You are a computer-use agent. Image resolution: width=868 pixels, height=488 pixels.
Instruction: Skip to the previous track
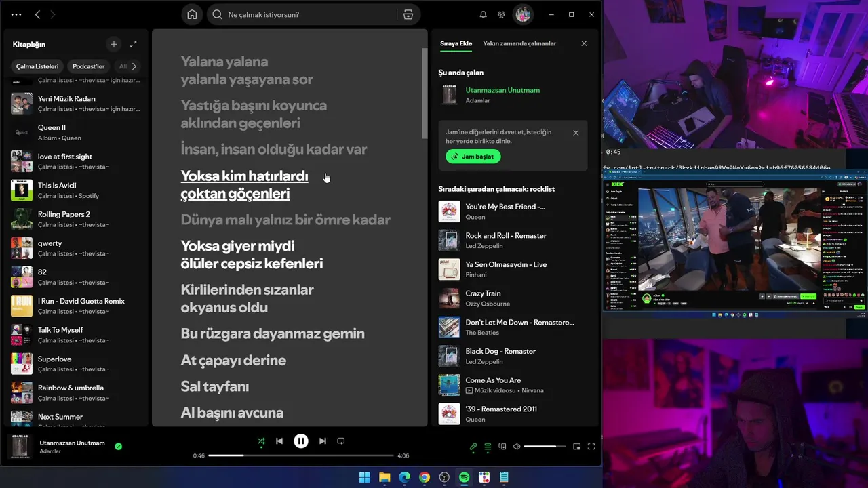tap(279, 441)
